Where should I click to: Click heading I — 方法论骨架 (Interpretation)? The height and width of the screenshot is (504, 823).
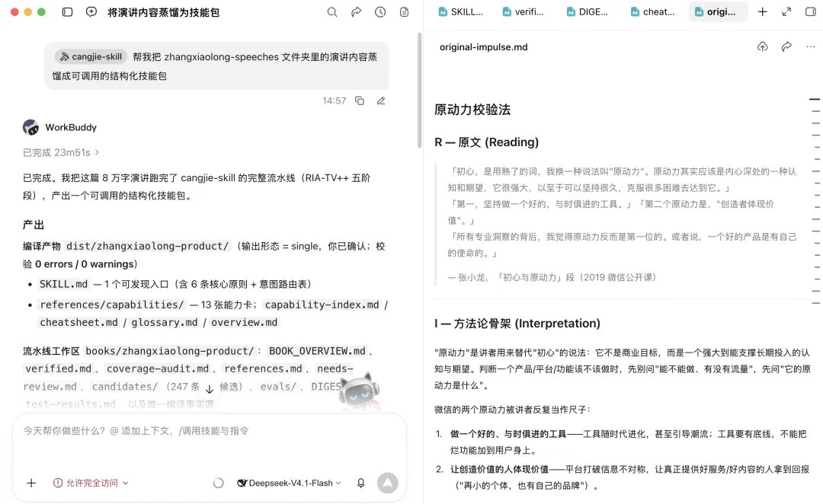coord(517,324)
